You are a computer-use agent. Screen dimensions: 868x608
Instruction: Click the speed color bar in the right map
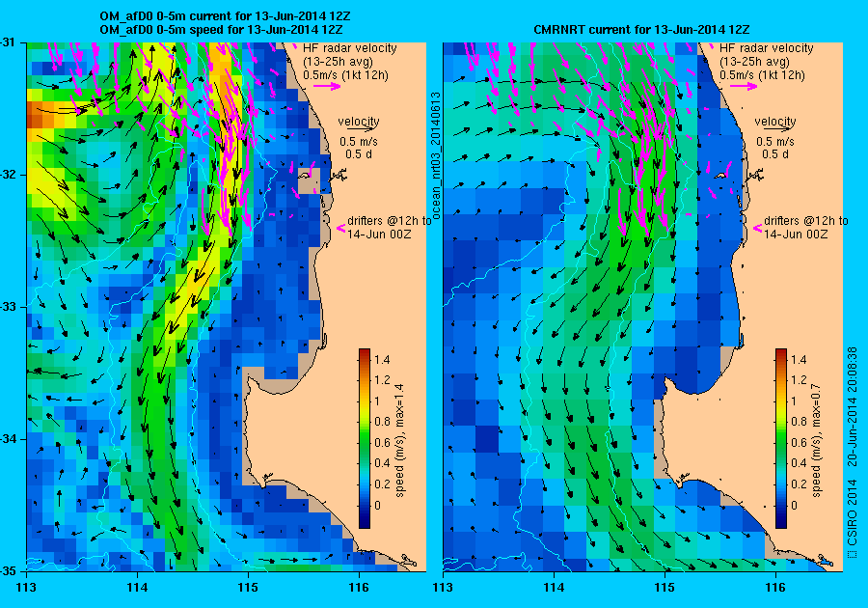[x=781, y=438]
